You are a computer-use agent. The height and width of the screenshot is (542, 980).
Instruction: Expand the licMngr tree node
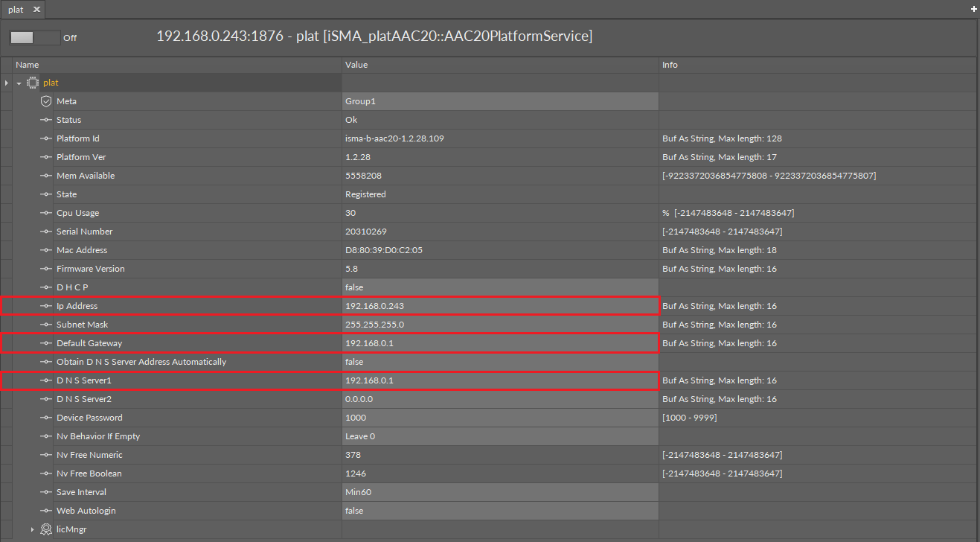pos(32,529)
